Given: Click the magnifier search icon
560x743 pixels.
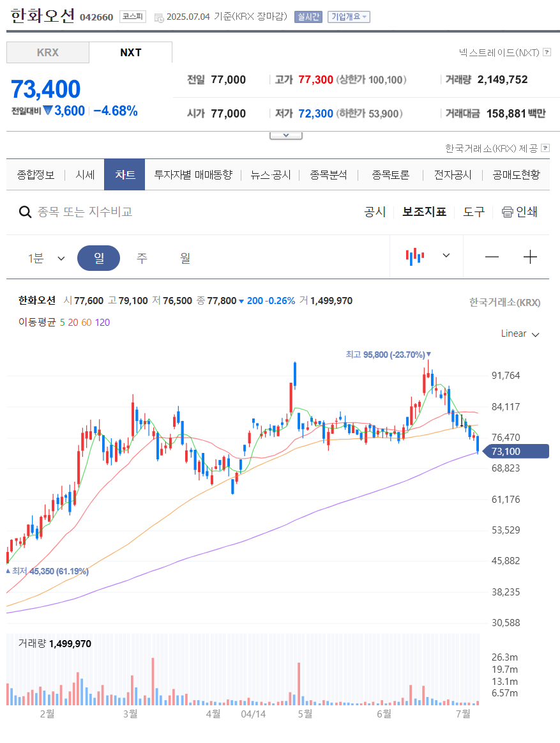Looking at the screenshot, I should tap(25, 212).
